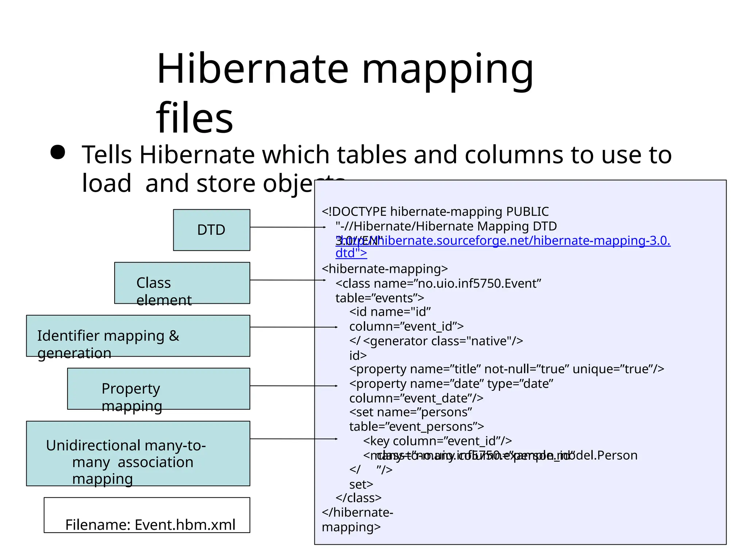Image resolution: width=747 pixels, height=560 pixels.
Task: Select the '<!DOCTYPE hibernate-mapping PUBLIC' line
Action: click(x=435, y=211)
